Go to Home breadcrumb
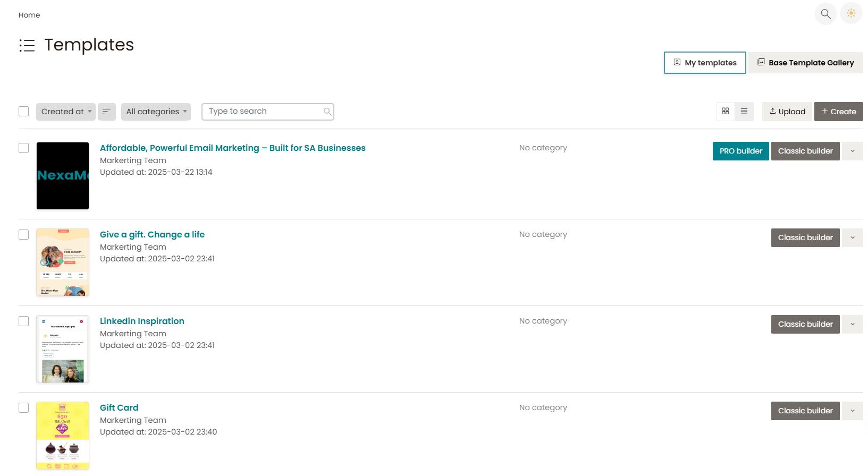This screenshot has width=868, height=476. [29, 15]
